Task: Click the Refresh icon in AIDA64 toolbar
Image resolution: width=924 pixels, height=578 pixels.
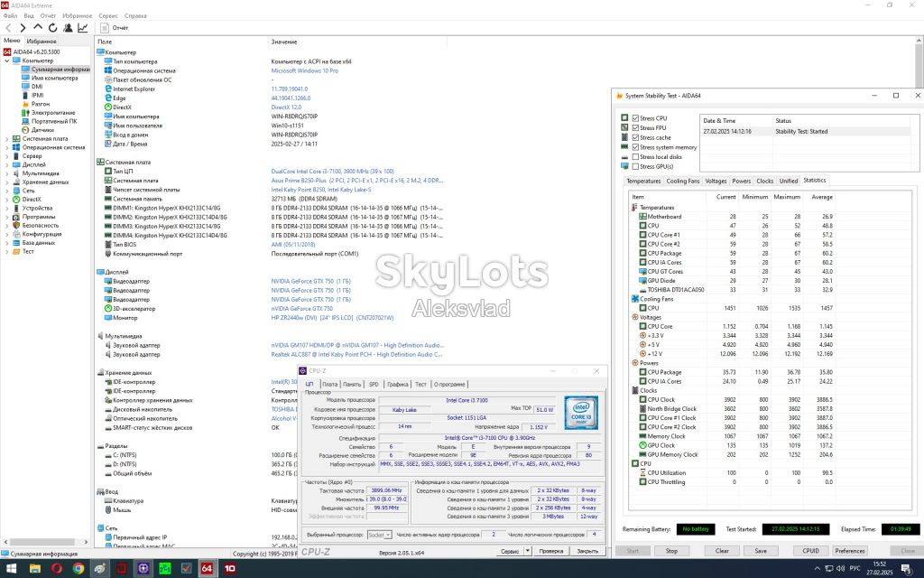Action: [53, 28]
